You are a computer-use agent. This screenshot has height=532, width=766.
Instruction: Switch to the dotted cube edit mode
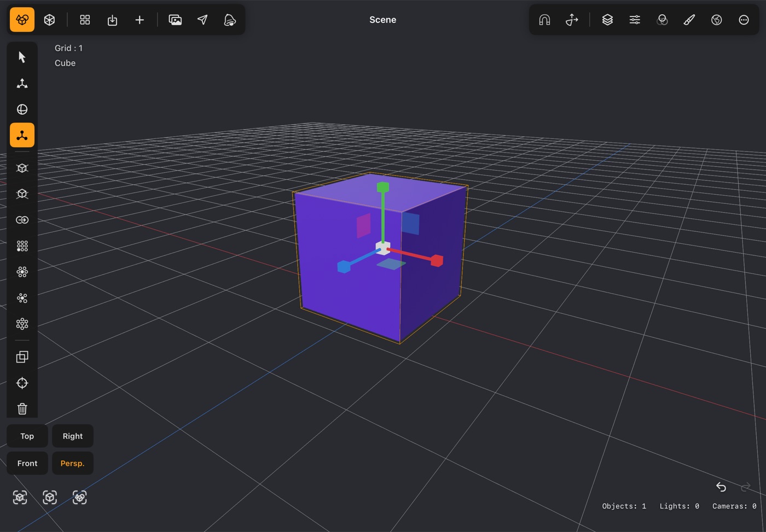click(x=49, y=20)
